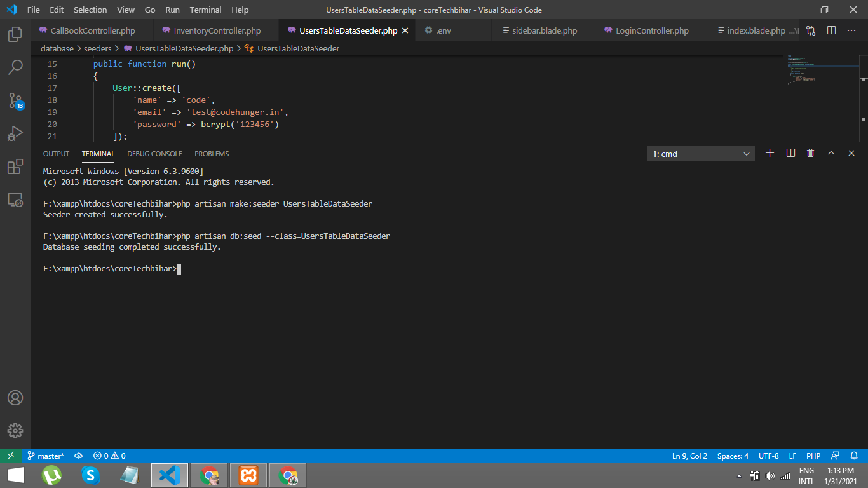Split the editor to the right
This screenshot has width=868, height=488.
[831, 30]
